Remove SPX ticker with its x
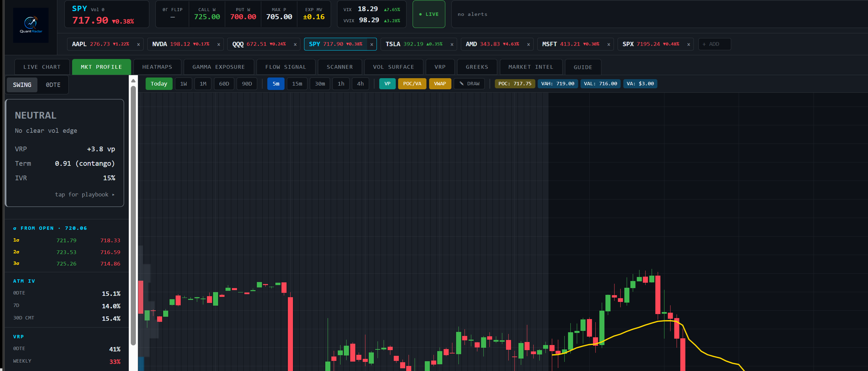868x371 pixels. (x=688, y=44)
